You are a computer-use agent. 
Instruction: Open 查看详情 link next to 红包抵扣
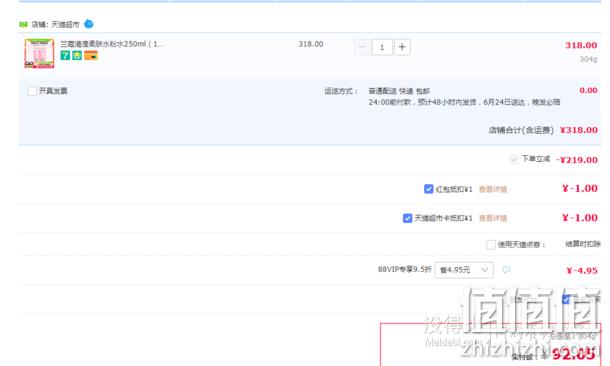coord(493,189)
